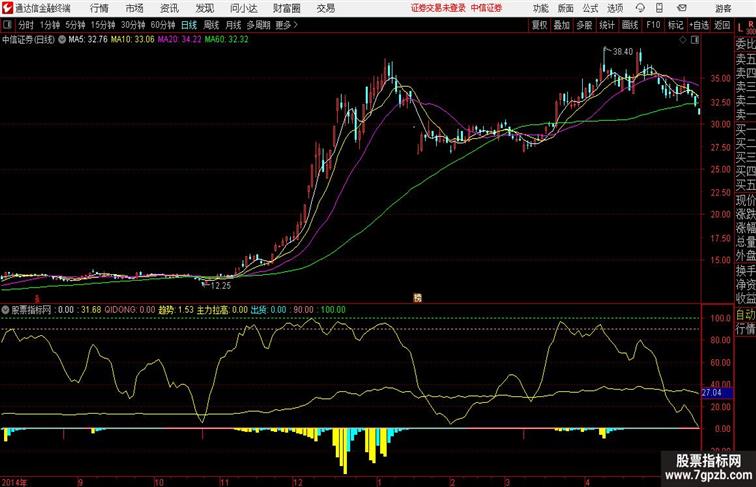This screenshot has width=756, height=487.
Task: Add stock with +自选 button
Action: click(x=699, y=25)
